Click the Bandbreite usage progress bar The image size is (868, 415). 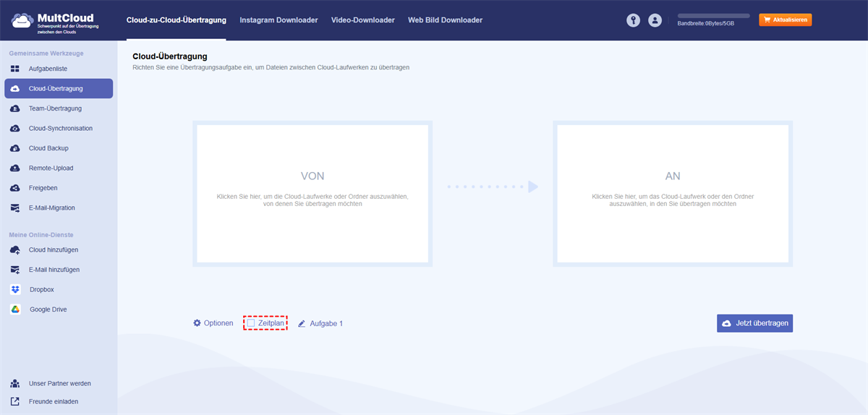[x=713, y=16]
